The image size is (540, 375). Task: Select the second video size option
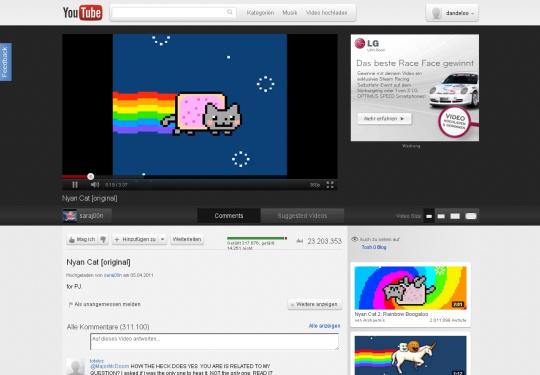click(x=441, y=216)
